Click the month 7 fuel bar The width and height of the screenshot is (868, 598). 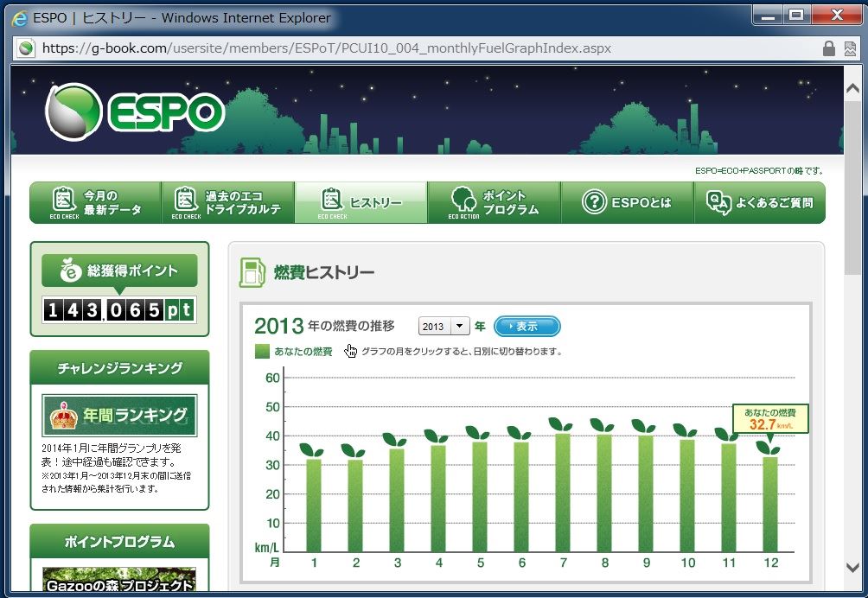(563, 493)
